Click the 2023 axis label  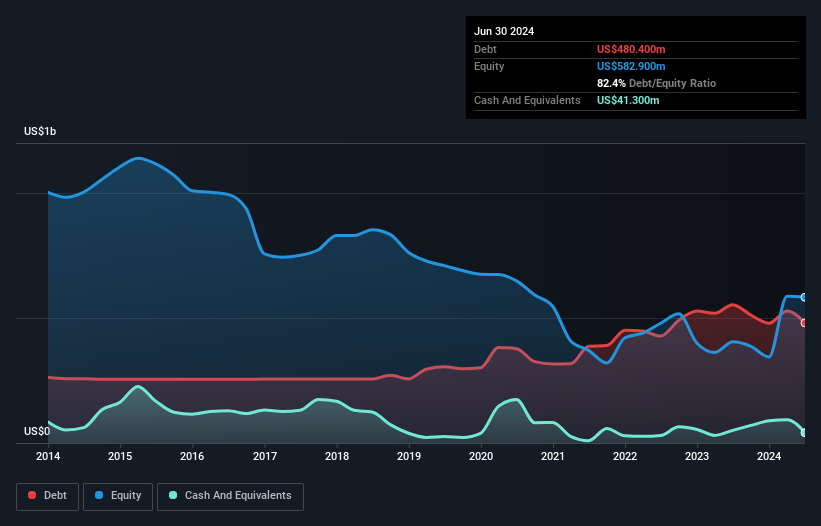[x=697, y=456]
